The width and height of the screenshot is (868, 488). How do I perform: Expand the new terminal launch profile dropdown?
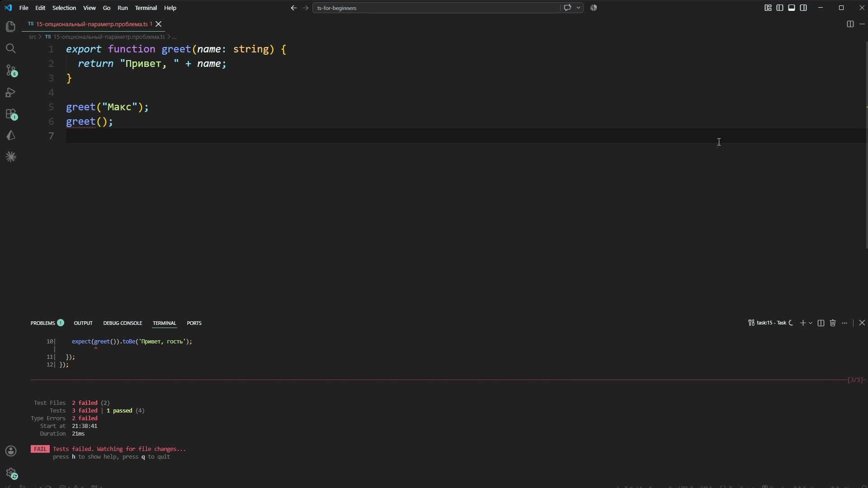point(811,323)
